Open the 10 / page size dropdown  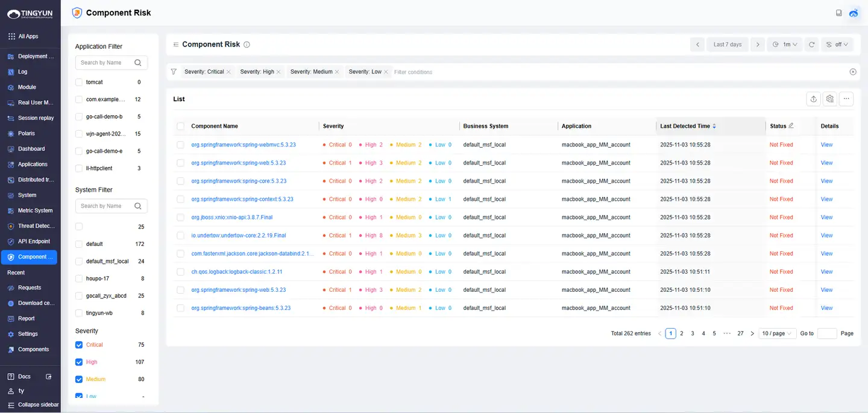tap(777, 333)
